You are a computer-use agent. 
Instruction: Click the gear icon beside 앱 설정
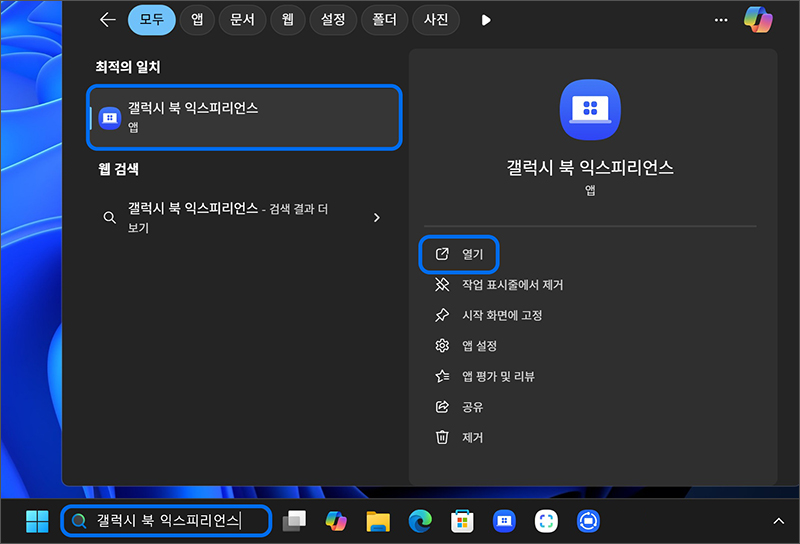[x=442, y=346]
